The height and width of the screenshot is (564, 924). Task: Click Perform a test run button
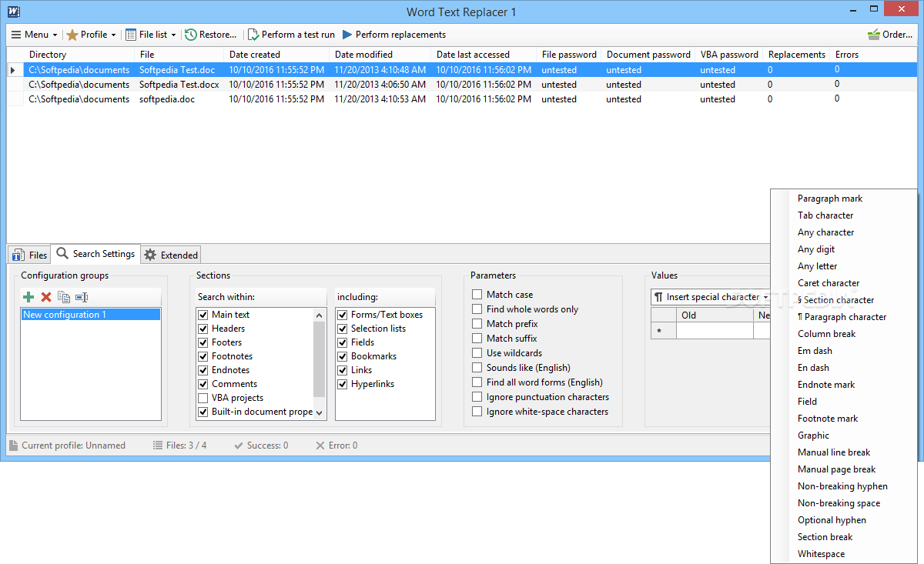tap(291, 35)
